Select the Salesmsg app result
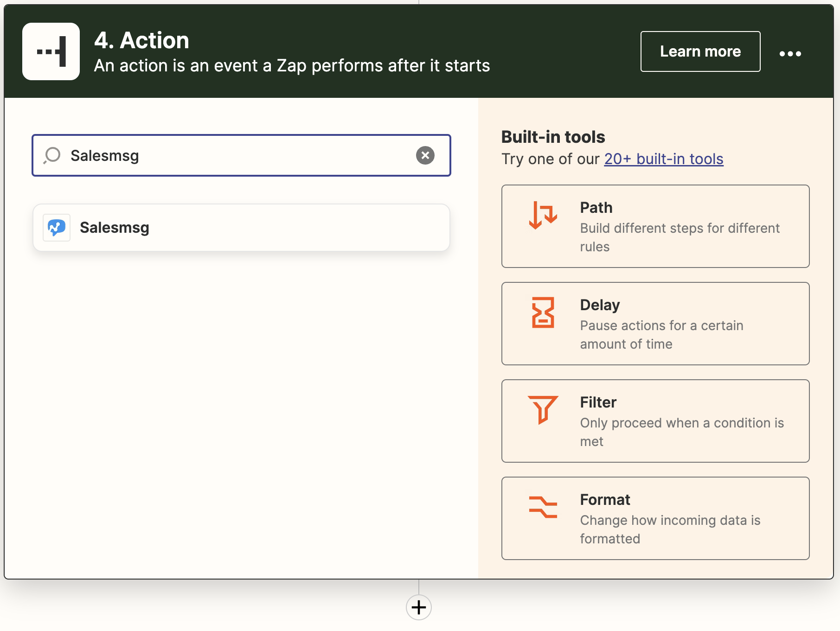The image size is (840, 631). coord(241,228)
